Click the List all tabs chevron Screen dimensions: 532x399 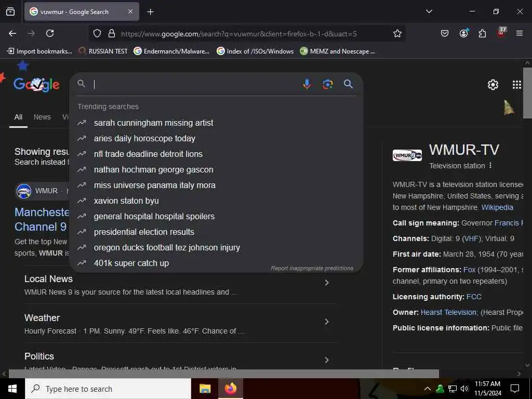(x=429, y=11)
